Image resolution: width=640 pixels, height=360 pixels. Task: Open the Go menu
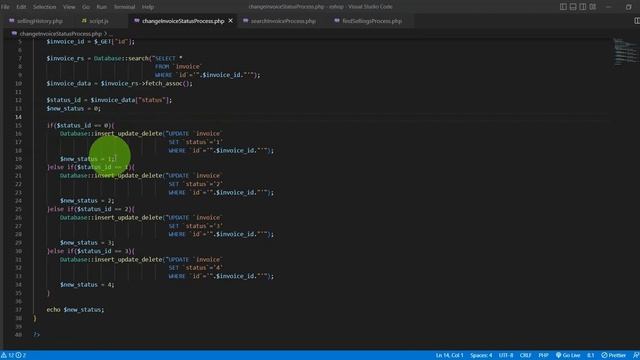coord(86,7)
